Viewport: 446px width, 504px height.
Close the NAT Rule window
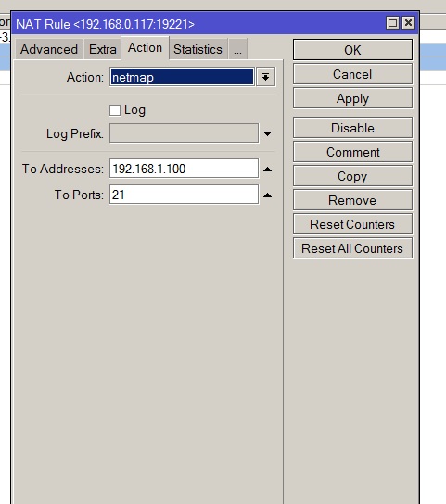coord(408,23)
